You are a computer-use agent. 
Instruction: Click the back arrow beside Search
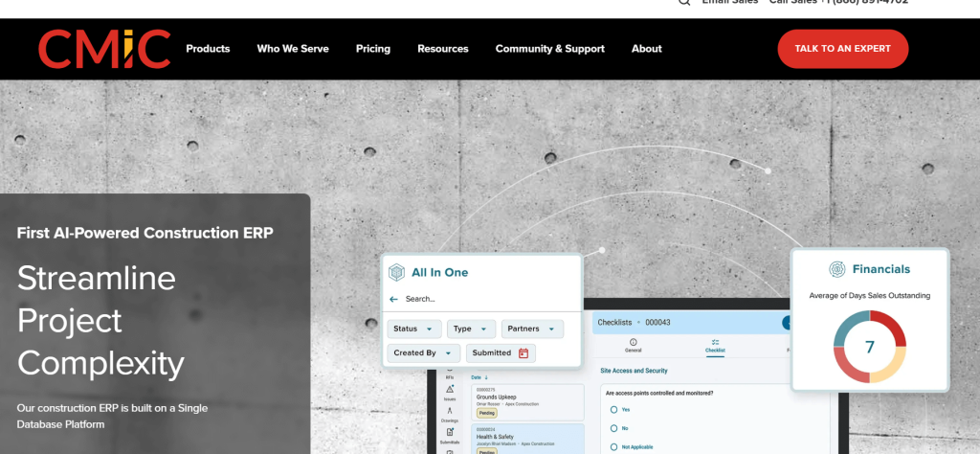(x=393, y=299)
